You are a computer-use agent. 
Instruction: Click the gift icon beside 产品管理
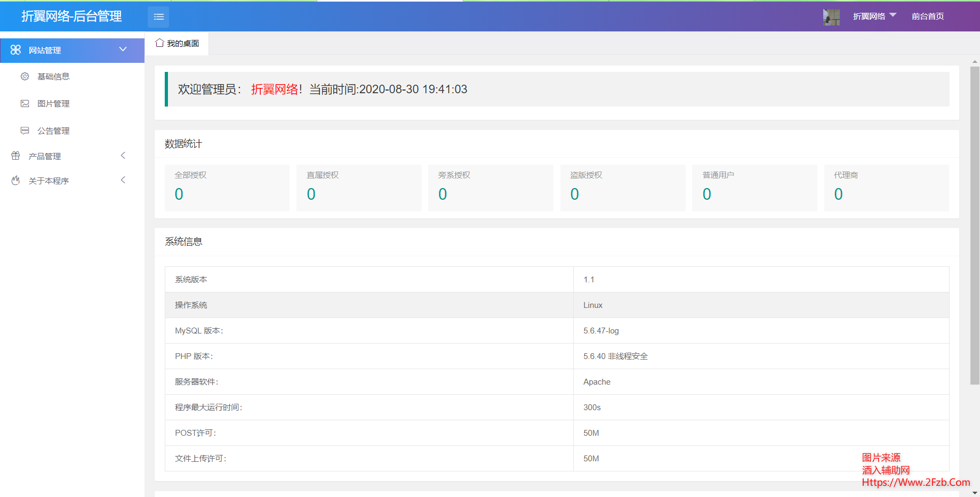[x=15, y=156]
